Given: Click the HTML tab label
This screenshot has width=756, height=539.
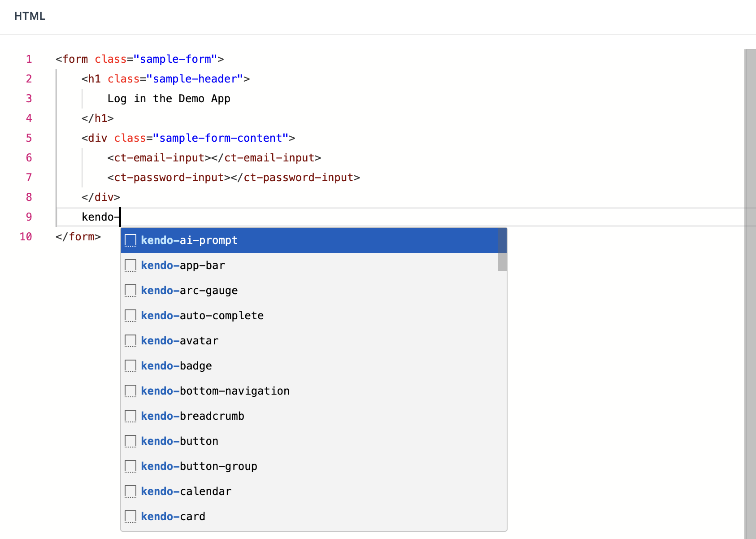Looking at the screenshot, I should click(x=30, y=17).
